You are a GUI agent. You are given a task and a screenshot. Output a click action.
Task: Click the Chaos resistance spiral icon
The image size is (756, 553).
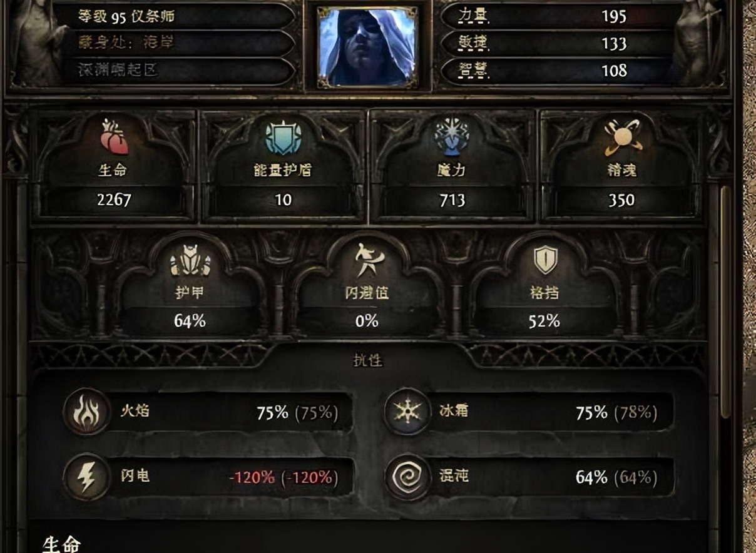(407, 477)
